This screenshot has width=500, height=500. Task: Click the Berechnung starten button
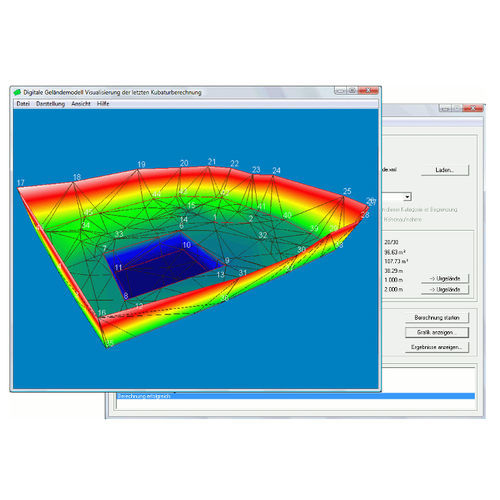coord(437,318)
